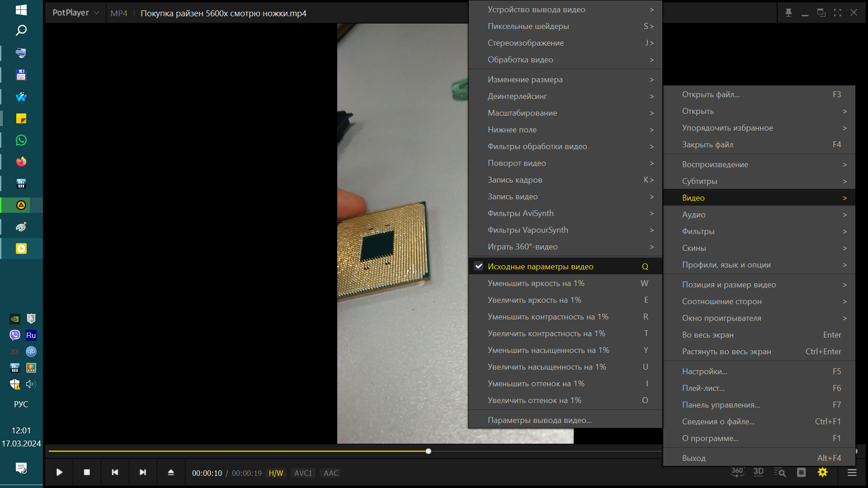868x488 pixels.
Task: Click the Eject open file icon
Action: (x=171, y=472)
